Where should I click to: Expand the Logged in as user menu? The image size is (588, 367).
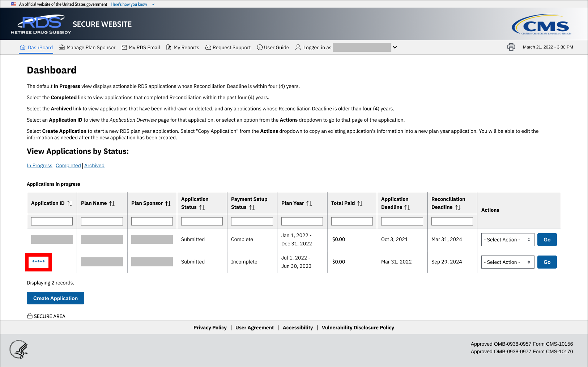click(395, 47)
